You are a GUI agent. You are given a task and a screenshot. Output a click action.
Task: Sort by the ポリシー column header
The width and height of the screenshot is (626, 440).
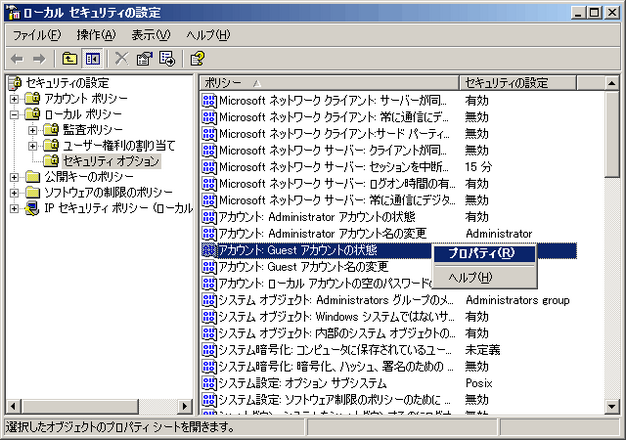coord(329,83)
